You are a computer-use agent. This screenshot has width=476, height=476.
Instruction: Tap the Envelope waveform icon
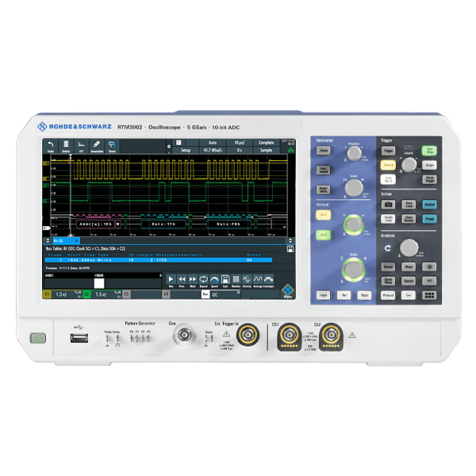(x=269, y=280)
